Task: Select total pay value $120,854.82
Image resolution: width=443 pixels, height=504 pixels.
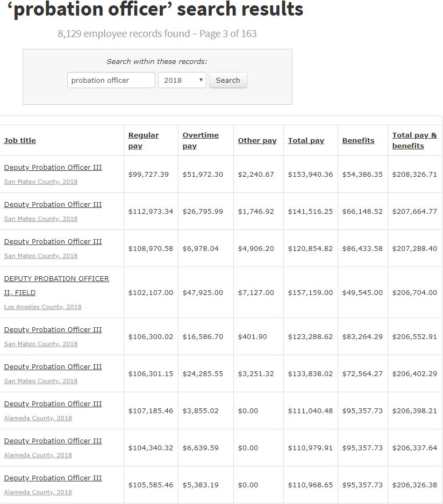Action: (310, 248)
